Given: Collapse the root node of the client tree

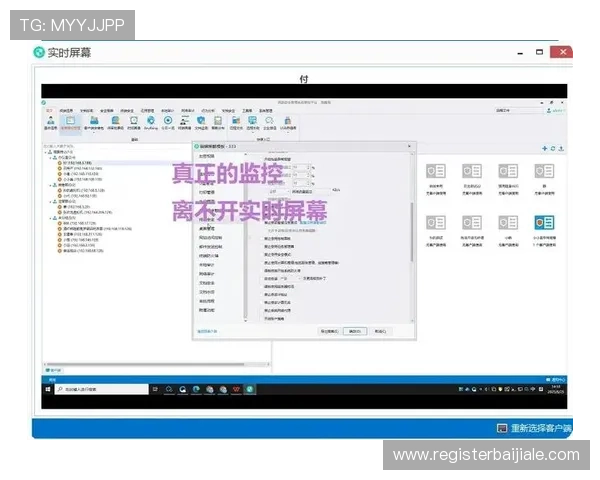Looking at the screenshot, I should tap(46, 152).
